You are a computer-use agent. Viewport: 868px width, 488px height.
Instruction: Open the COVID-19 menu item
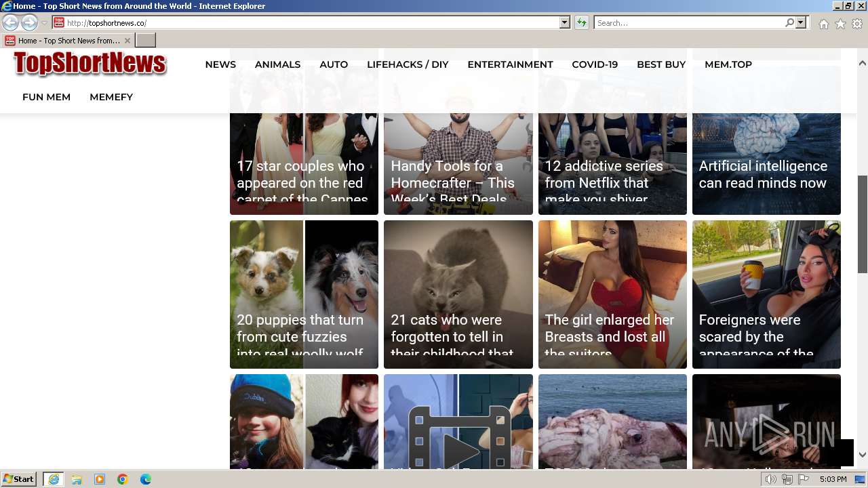coord(595,64)
